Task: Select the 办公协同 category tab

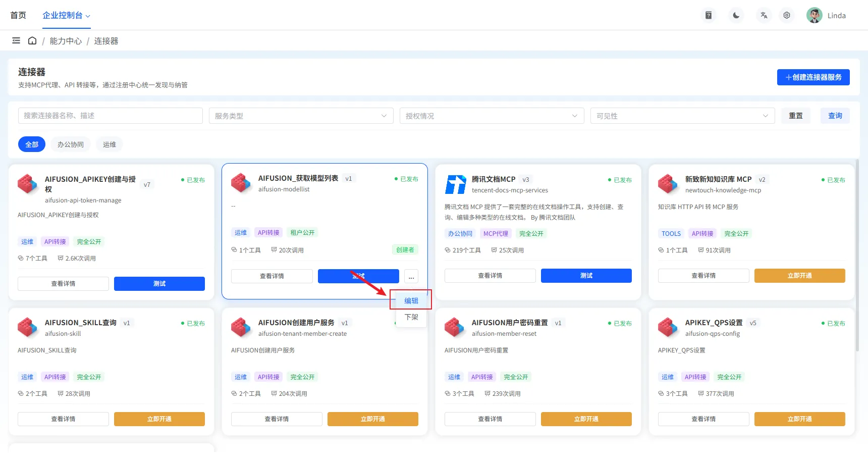Action: (71, 144)
